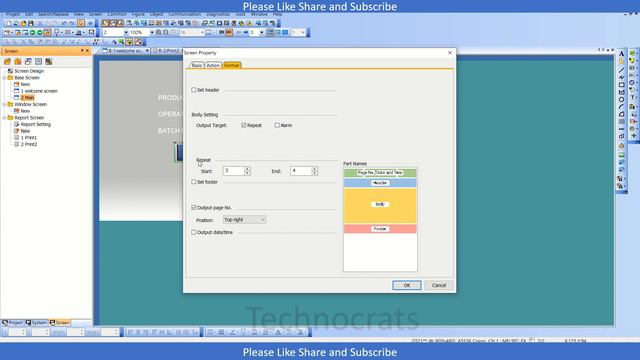Screen dimensions: 640x360
Task: Click the Screen Design icon in tree
Action: point(10,71)
